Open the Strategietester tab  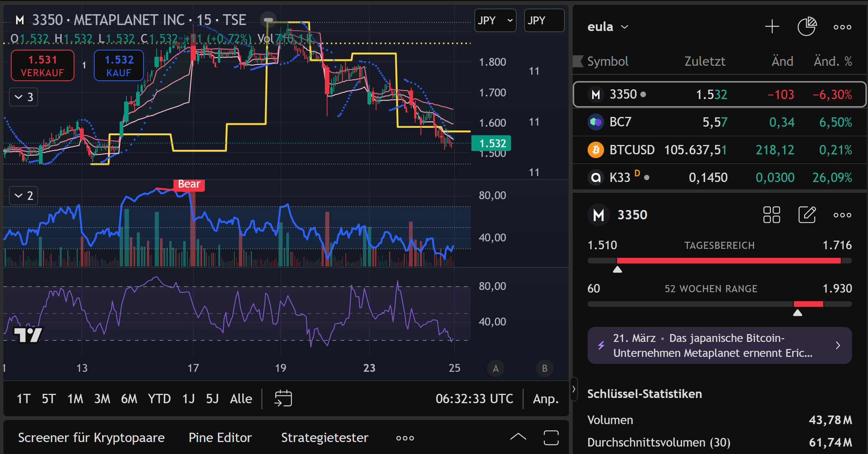(325, 438)
